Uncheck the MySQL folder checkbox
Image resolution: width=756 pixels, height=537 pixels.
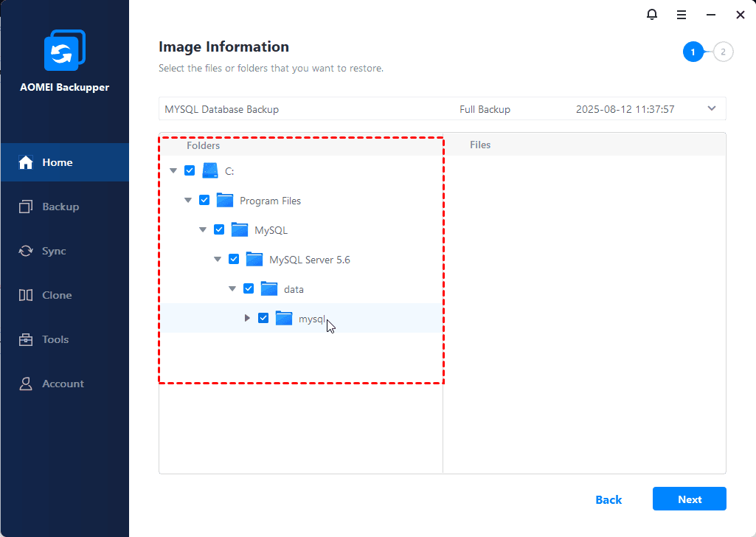[x=219, y=230]
